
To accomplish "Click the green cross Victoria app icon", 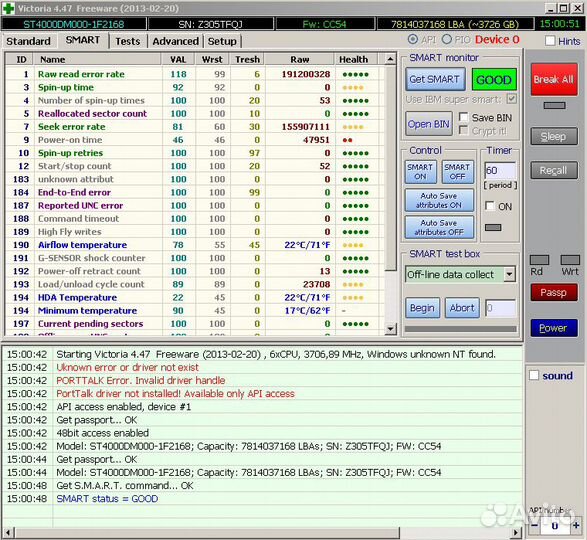I will [x=8, y=8].
